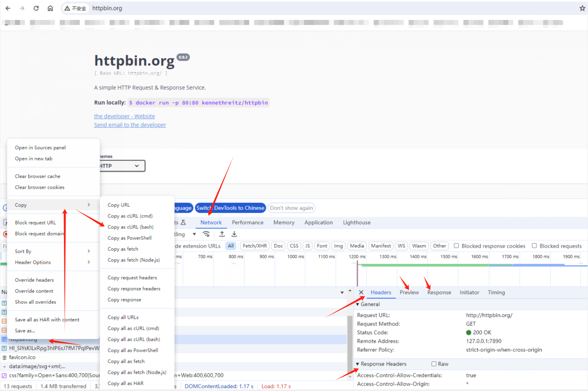Switch to the Network tab
Image resolution: width=588 pixels, height=391 pixels.
click(211, 223)
